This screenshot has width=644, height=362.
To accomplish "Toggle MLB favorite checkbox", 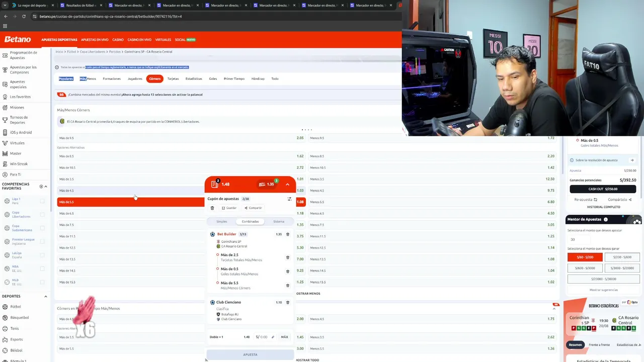I will (42, 282).
